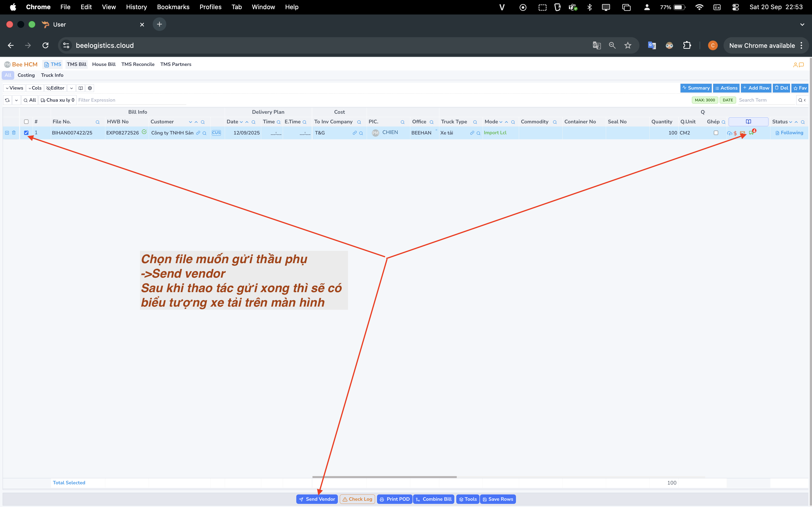812x507 pixels.
Task: Open the orange envelope mail icon on the row
Action: pyautogui.click(x=742, y=133)
